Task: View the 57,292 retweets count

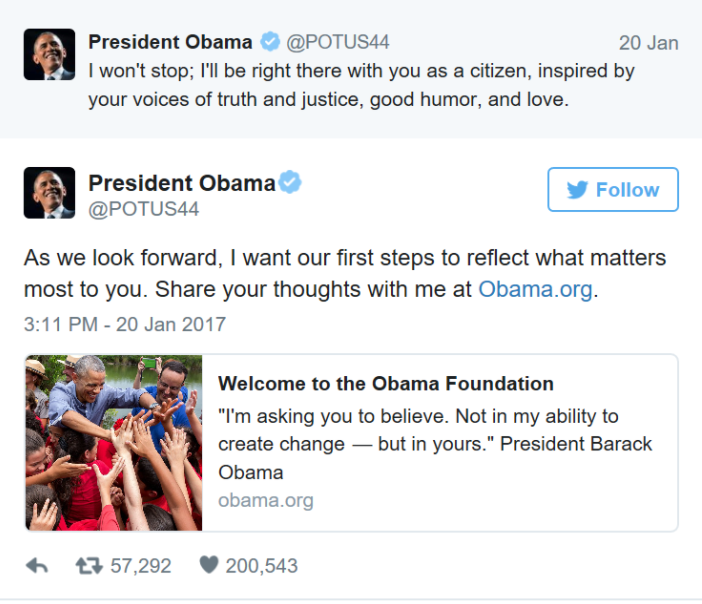Action: (x=141, y=566)
